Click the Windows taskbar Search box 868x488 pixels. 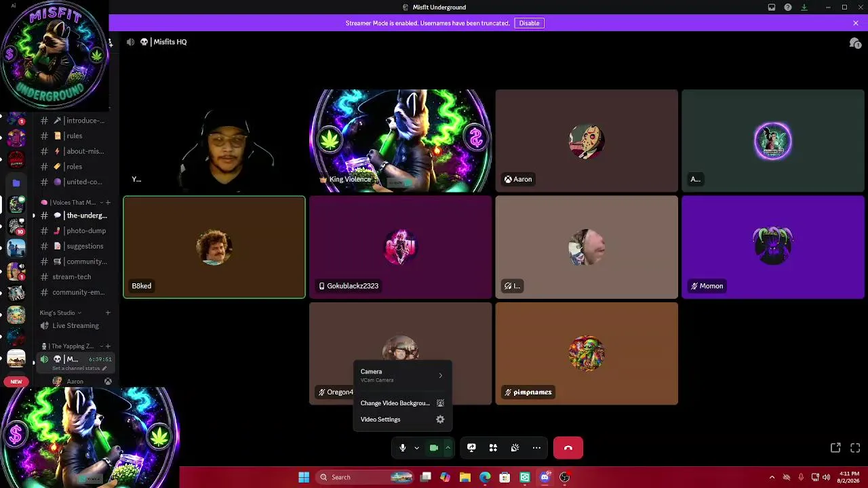point(365,477)
